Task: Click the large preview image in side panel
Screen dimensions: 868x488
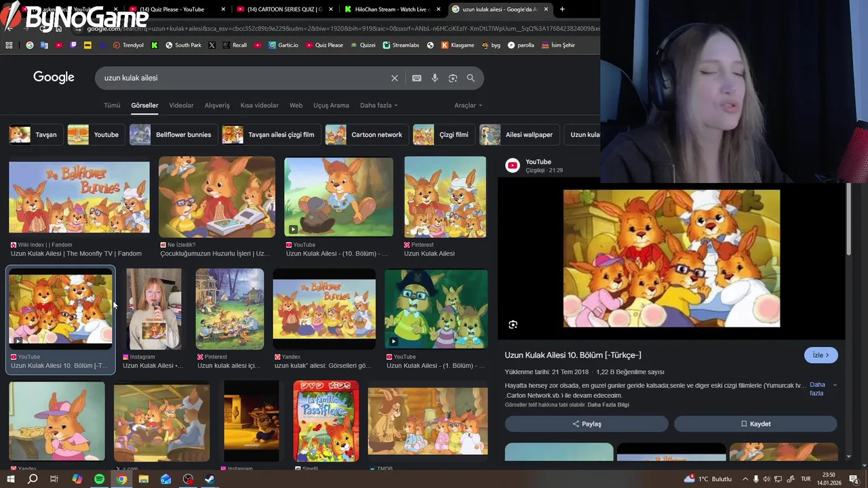Action: coord(671,258)
